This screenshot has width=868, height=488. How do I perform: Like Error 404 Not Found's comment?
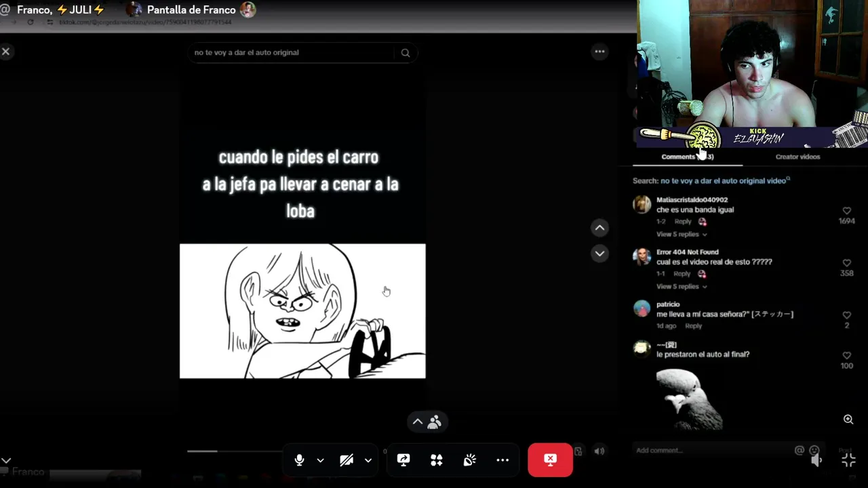pyautogui.click(x=846, y=263)
